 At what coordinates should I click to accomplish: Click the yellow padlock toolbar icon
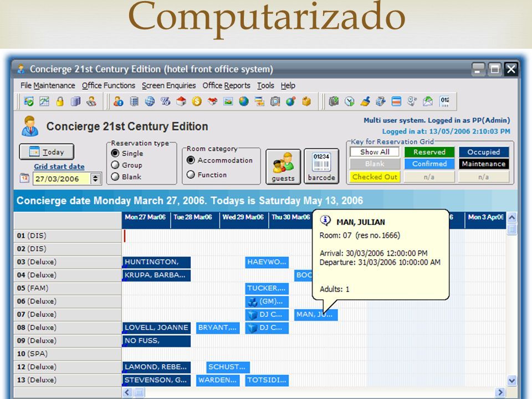(60, 101)
